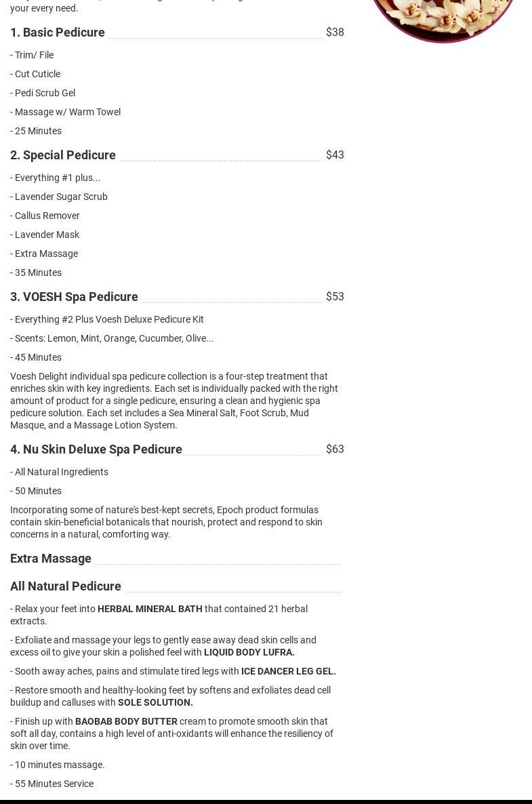Screen dimensions: 532x804
Task: Click the "1. Basic Pedicure" heading
Action: click(58, 33)
